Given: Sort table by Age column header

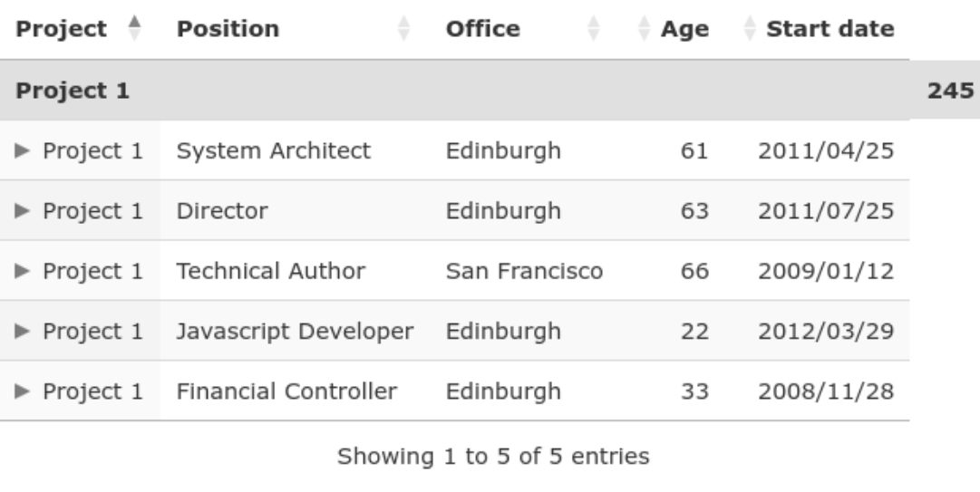Looking at the screenshot, I should pyautogui.click(x=684, y=29).
